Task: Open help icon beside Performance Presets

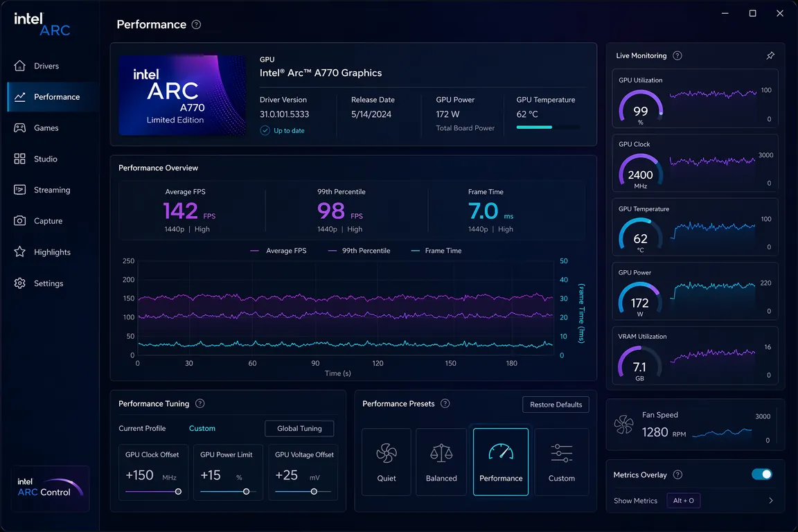Action: click(x=445, y=404)
